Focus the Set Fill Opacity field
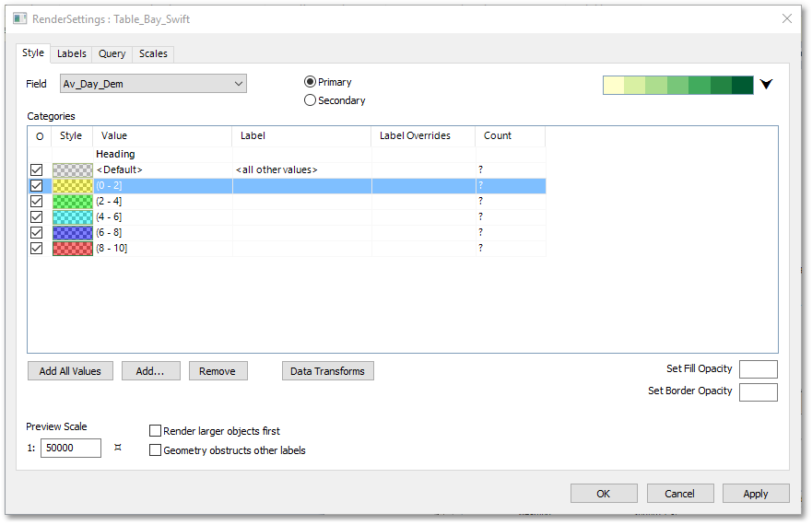The width and height of the screenshot is (812, 525). click(759, 369)
